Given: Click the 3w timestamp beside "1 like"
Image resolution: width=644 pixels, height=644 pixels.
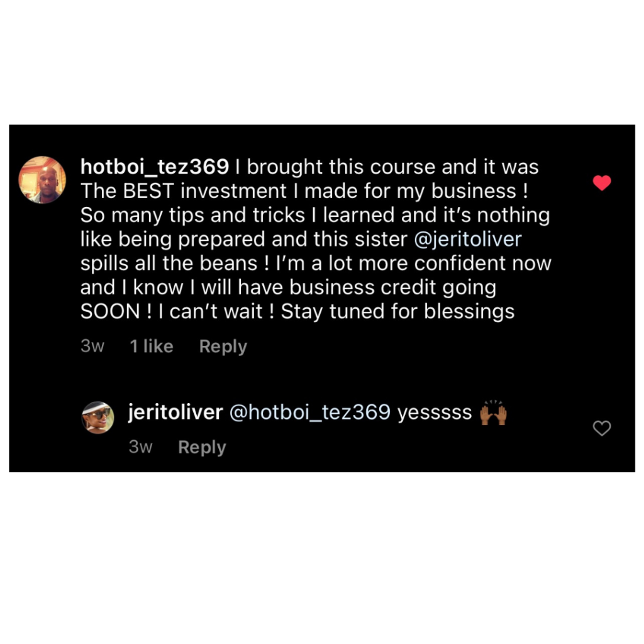Looking at the screenshot, I should [x=92, y=347].
